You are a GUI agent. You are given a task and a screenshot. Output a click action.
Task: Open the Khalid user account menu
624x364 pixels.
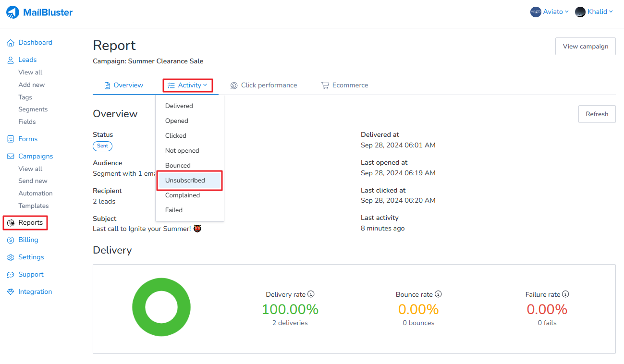click(594, 12)
